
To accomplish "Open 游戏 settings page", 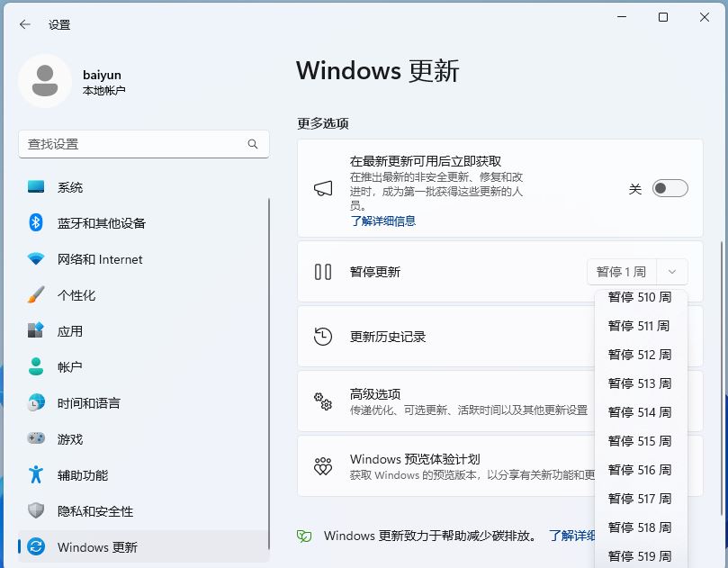I will click(143, 438).
